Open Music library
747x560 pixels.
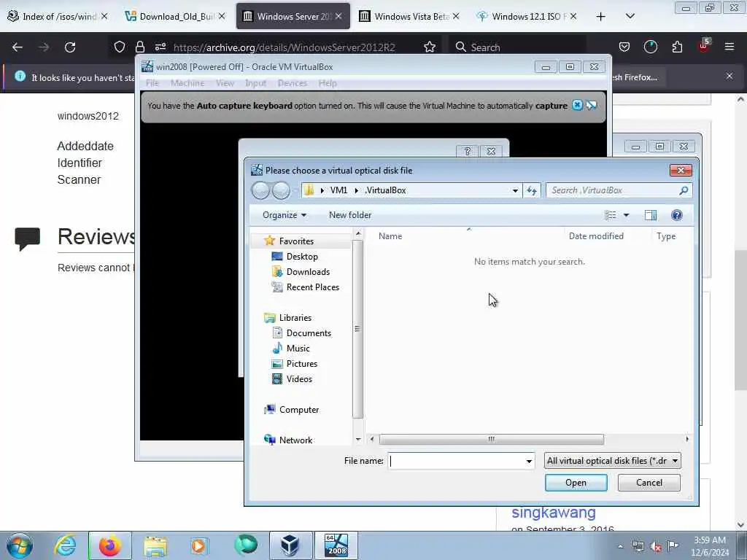click(x=298, y=348)
